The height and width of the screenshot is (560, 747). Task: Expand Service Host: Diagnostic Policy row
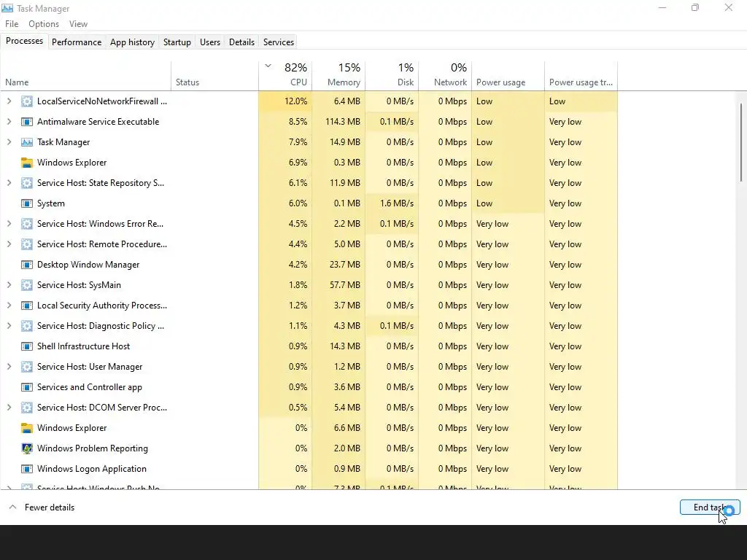click(9, 326)
